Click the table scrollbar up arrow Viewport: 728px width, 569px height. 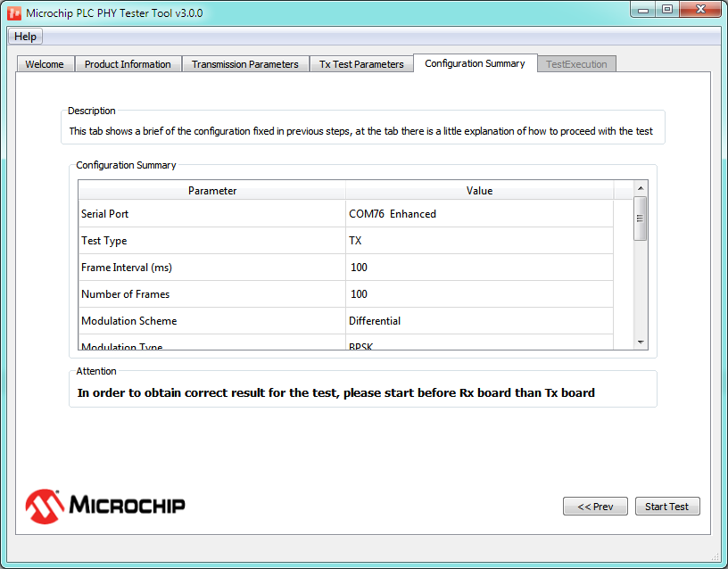[640, 188]
